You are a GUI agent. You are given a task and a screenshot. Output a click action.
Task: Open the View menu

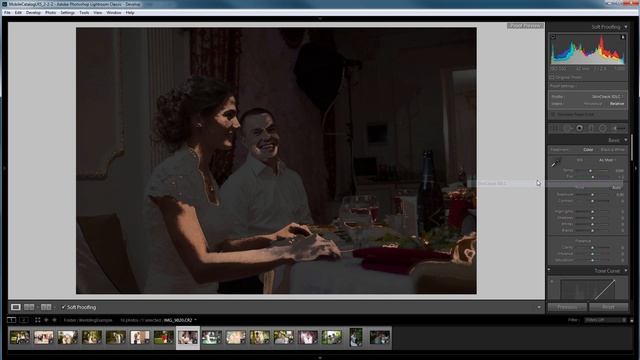click(x=98, y=13)
